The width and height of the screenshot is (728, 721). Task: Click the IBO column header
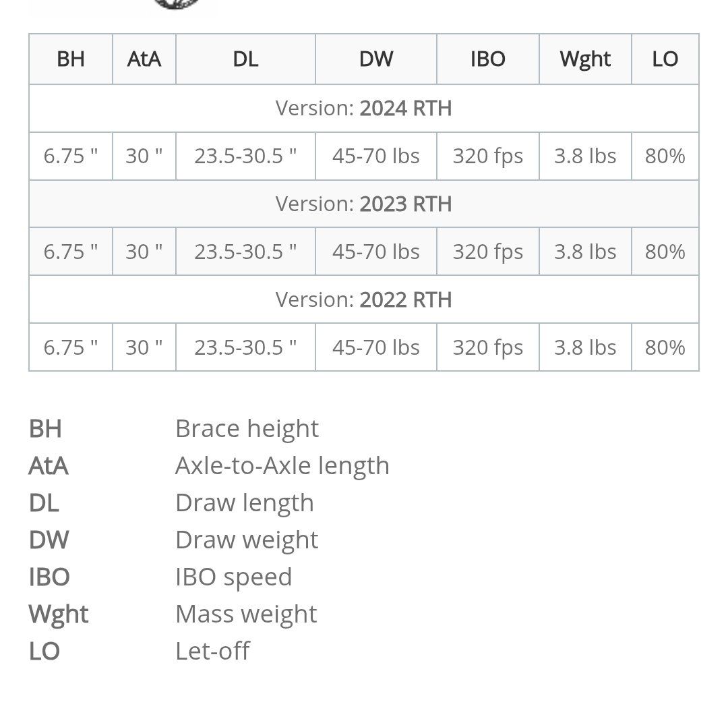(488, 59)
